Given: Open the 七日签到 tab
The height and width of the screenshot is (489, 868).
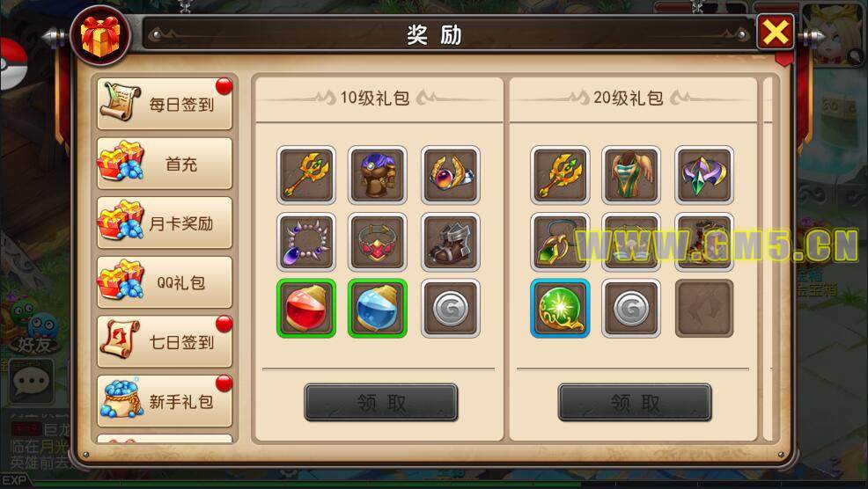Looking at the screenshot, I should 165,341.
